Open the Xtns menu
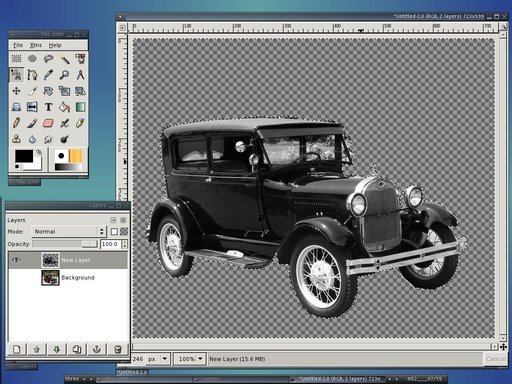This screenshot has height=384, width=512. 36,45
